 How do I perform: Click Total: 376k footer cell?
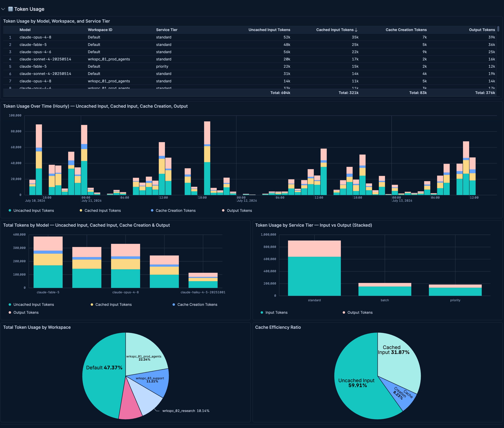coord(485,93)
